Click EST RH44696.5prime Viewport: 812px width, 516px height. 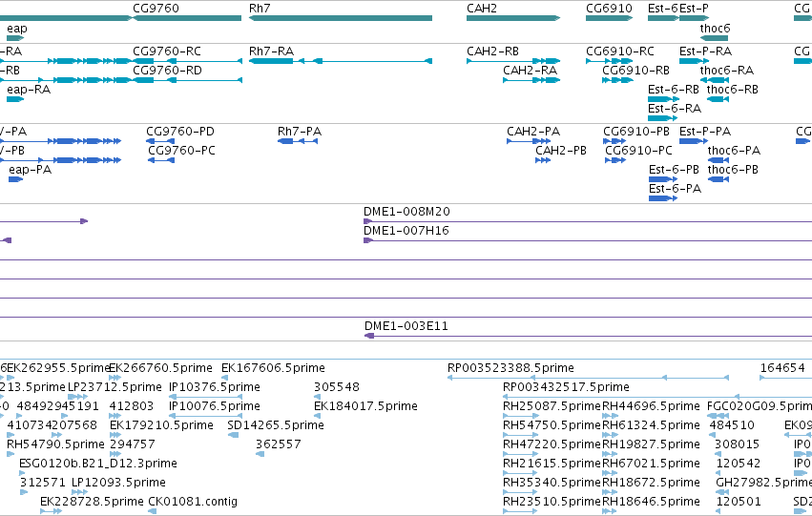pos(610,416)
